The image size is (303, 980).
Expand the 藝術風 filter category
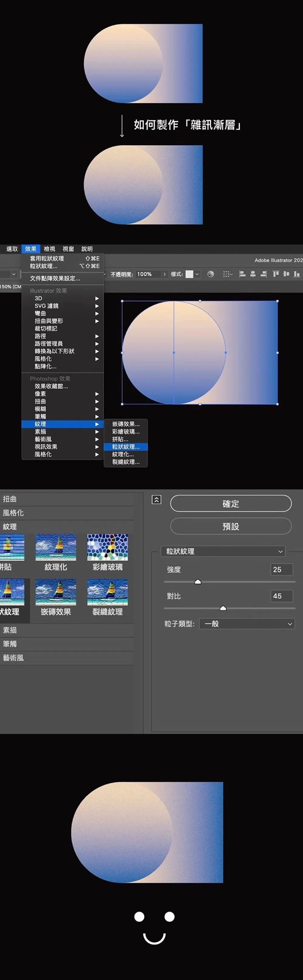click(x=67, y=658)
